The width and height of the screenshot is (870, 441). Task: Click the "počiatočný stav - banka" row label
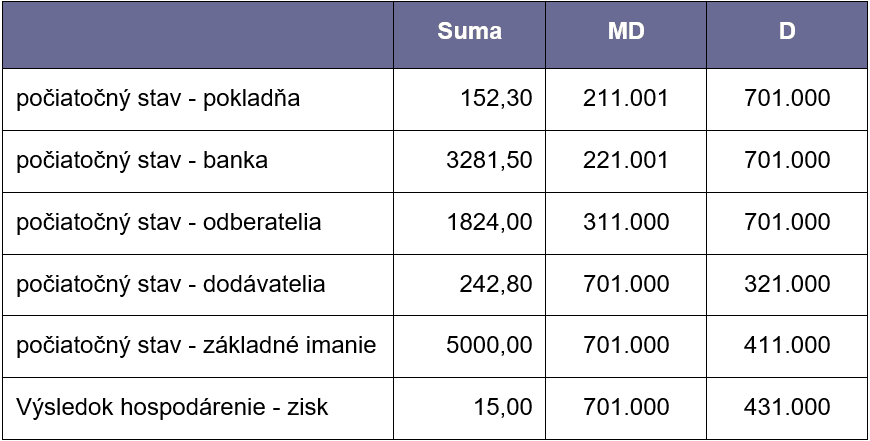(x=142, y=160)
